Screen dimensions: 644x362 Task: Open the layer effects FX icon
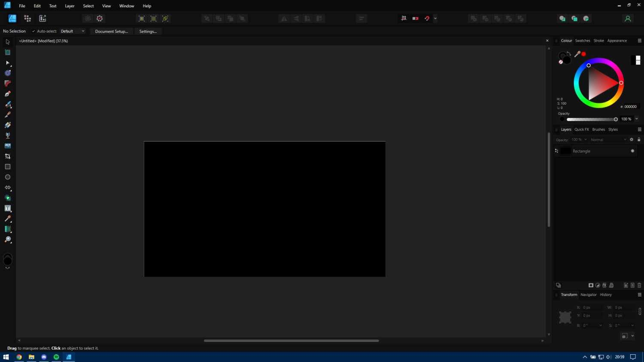[605, 285]
